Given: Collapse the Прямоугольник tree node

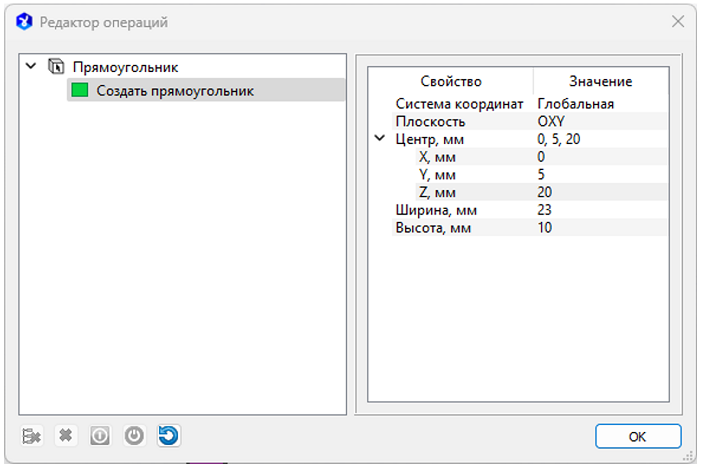Looking at the screenshot, I should pos(31,67).
